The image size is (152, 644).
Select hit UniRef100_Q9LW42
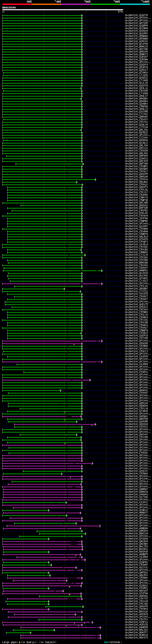[137, 182]
